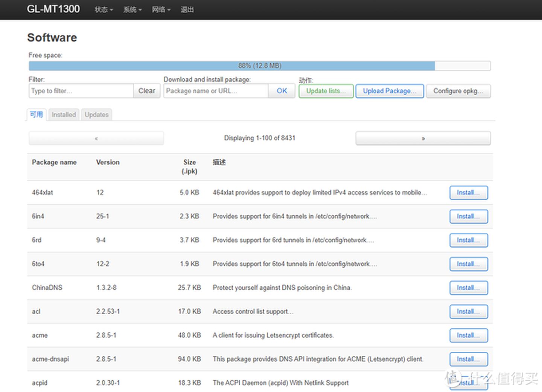Switch to the Installed tab
Image resolution: width=542 pixels, height=392 pixels.
64,115
